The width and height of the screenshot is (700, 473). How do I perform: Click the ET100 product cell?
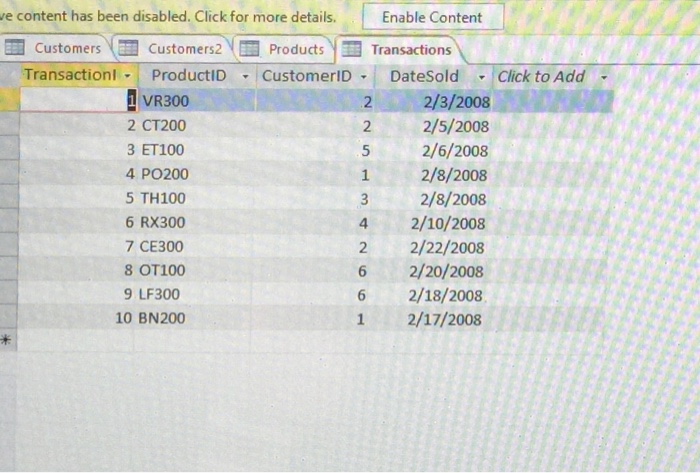click(195, 149)
